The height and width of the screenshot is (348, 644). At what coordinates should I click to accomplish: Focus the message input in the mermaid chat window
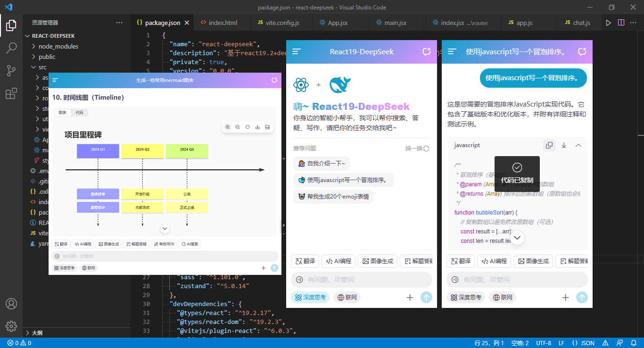point(165,256)
